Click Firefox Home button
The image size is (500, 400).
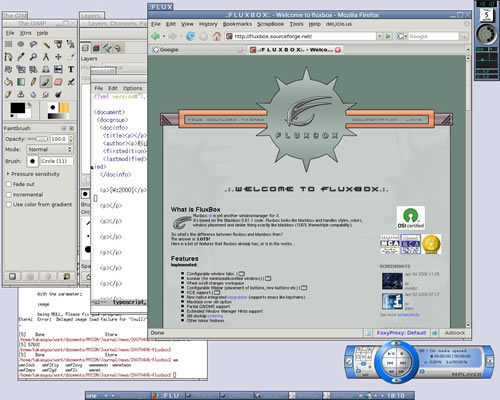click(217, 36)
